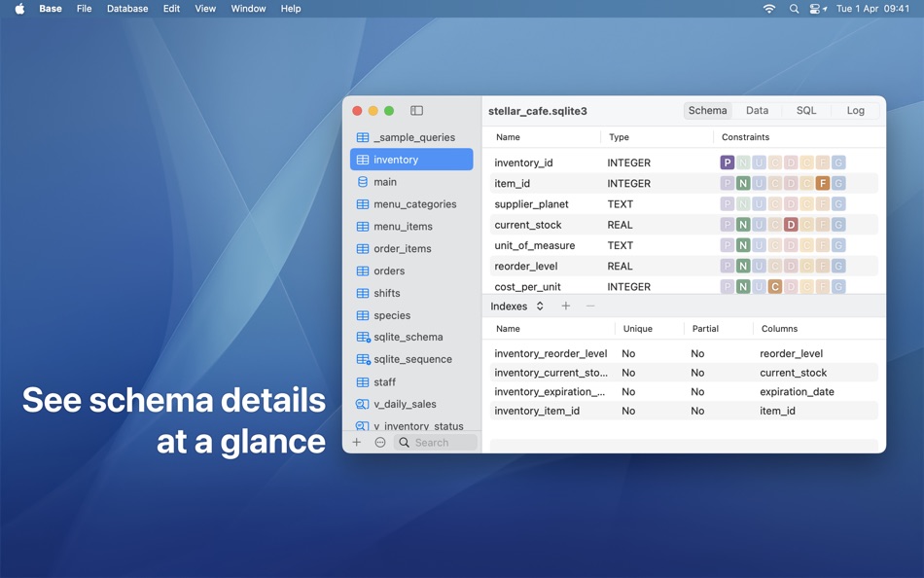Toggle Not Null badge for unit_of_measure
The image size is (924, 578).
tap(743, 245)
